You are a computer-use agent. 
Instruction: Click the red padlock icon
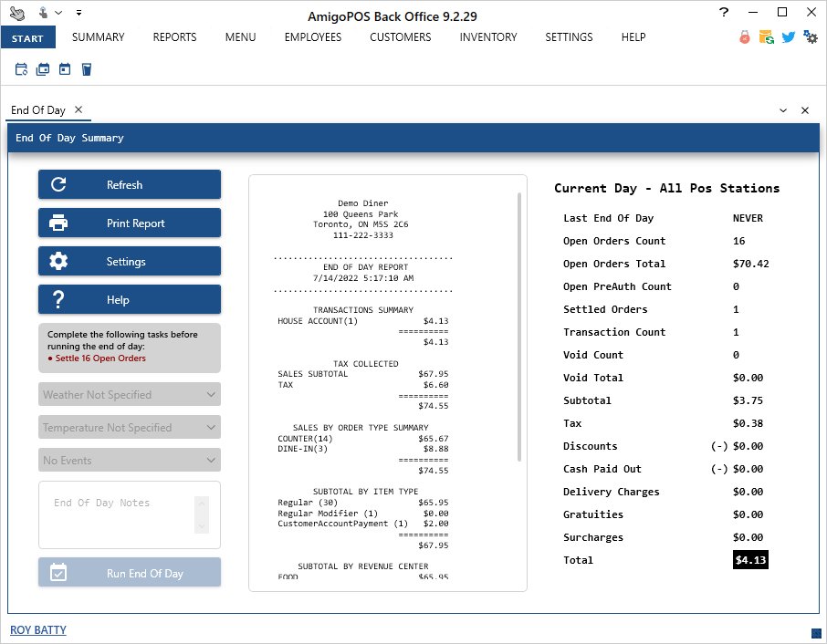745,37
